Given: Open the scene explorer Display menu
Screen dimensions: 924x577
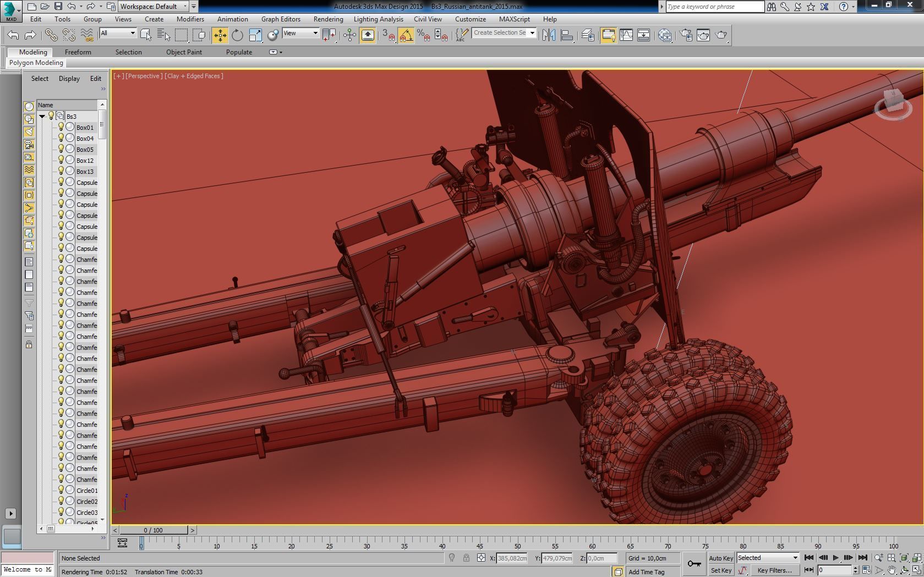Looking at the screenshot, I should (69, 79).
